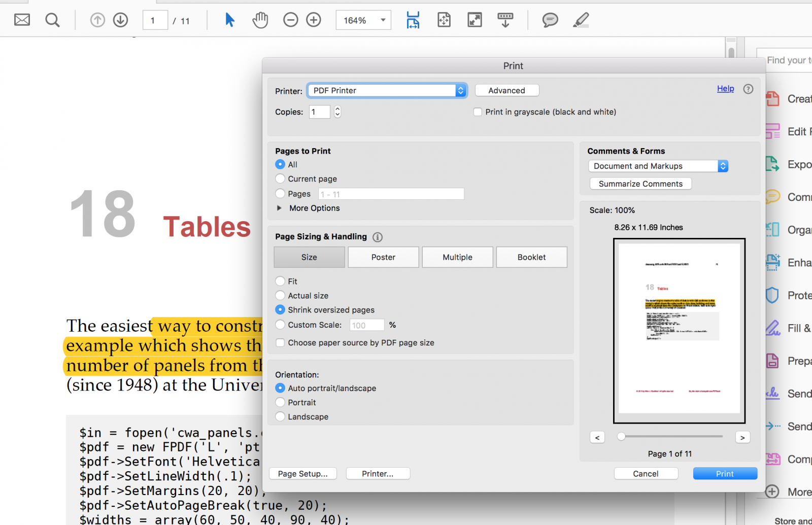Click the Advanced button
This screenshot has height=525, width=812.
click(x=507, y=90)
